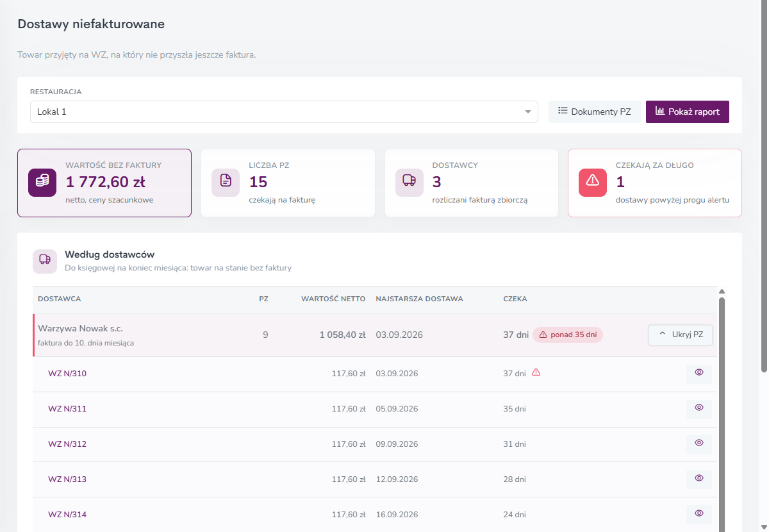
Task: Open the Restauracja dropdown showing Lokal 1
Action: pos(284,112)
